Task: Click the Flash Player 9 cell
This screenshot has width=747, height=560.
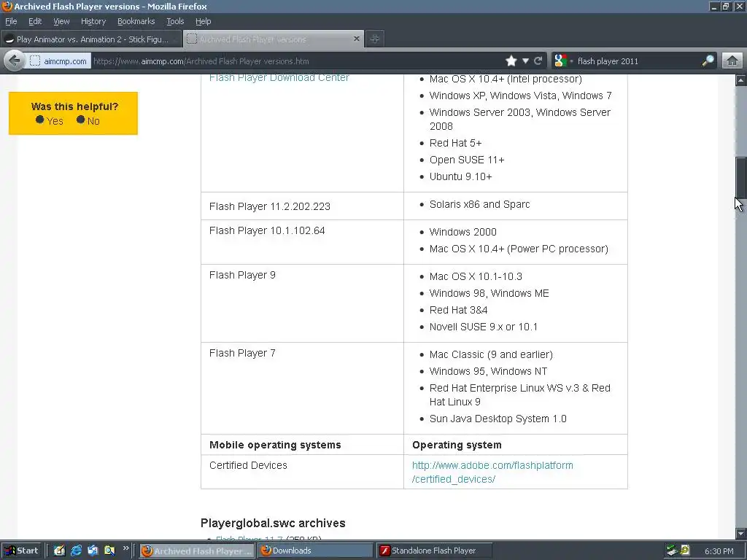Action: coord(302,303)
